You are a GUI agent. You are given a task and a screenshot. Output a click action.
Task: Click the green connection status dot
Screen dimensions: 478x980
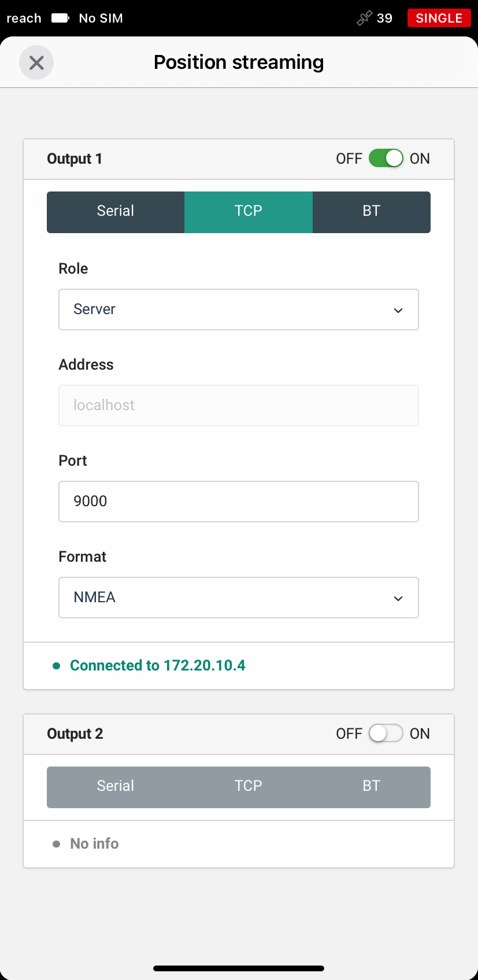tap(57, 666)
